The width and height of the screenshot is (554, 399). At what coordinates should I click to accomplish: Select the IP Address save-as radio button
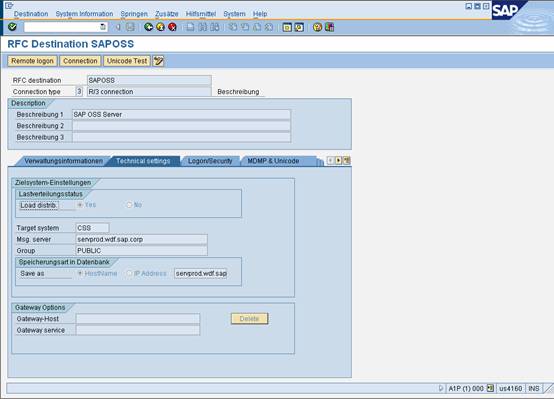129,273
